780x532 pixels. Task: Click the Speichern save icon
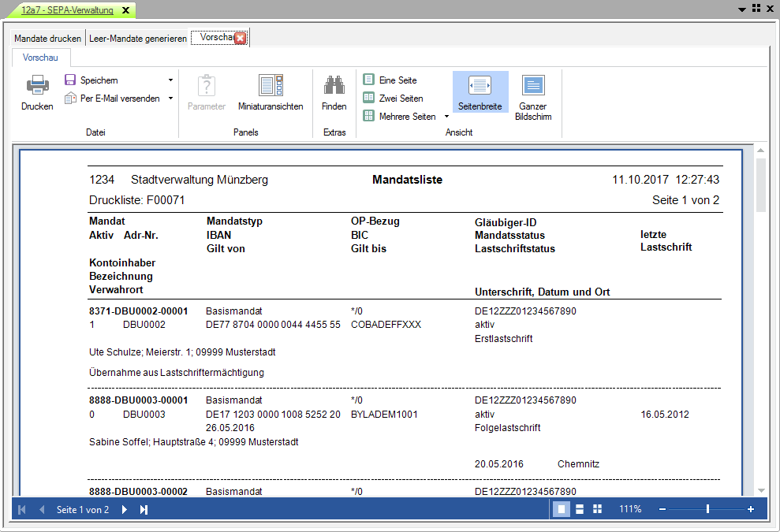(x=70, y=80)
